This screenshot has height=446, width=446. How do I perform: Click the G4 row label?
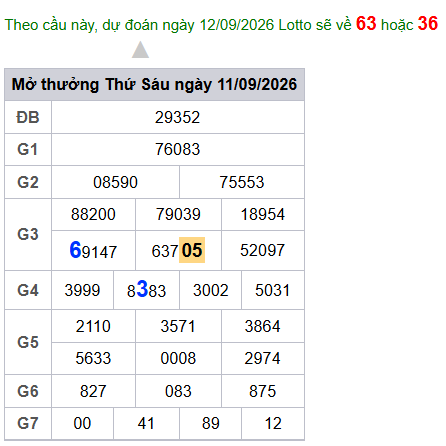coord(28,290)
